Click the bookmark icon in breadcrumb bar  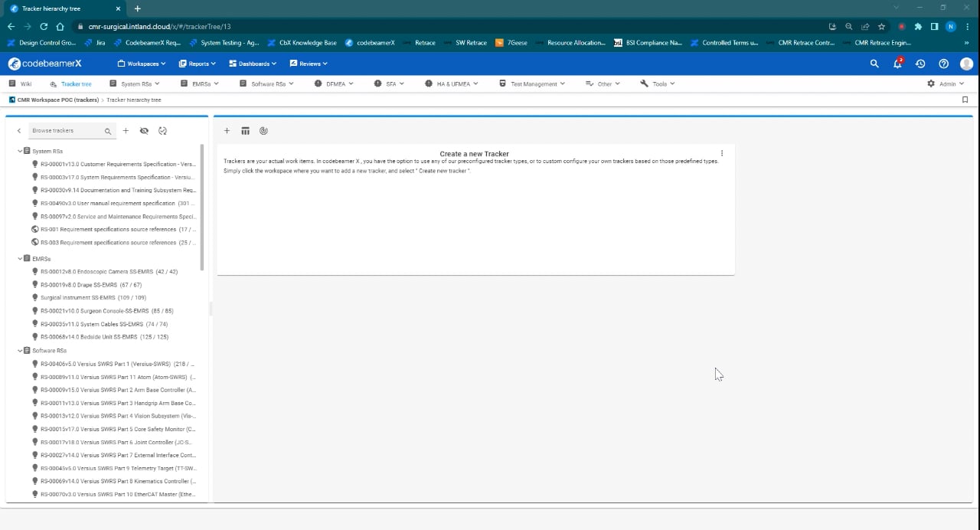(965, 100)
